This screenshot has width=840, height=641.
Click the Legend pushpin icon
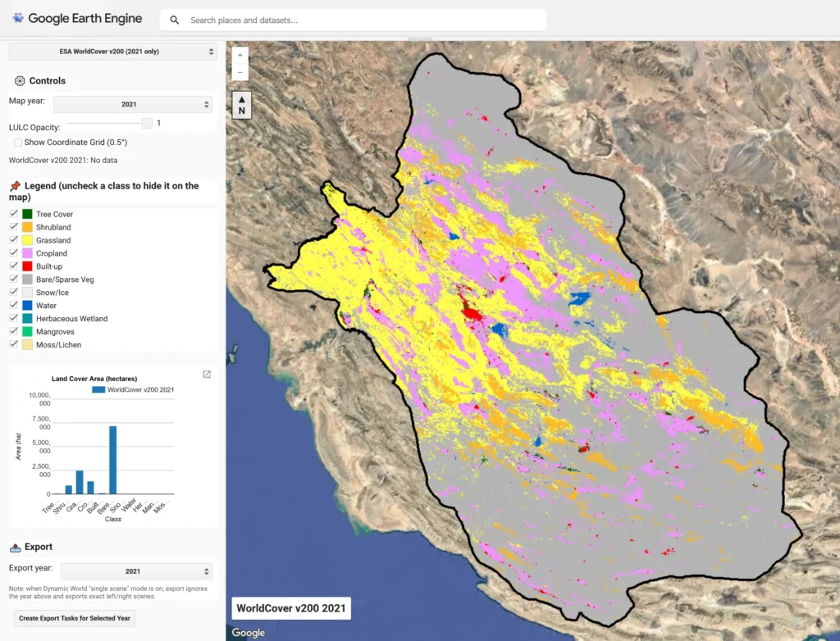tap(15, 186)
